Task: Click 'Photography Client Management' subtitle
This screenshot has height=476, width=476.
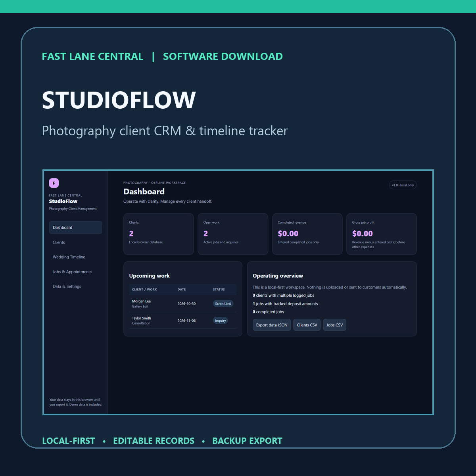Action: pyautogui.click(x=73, y=209)
